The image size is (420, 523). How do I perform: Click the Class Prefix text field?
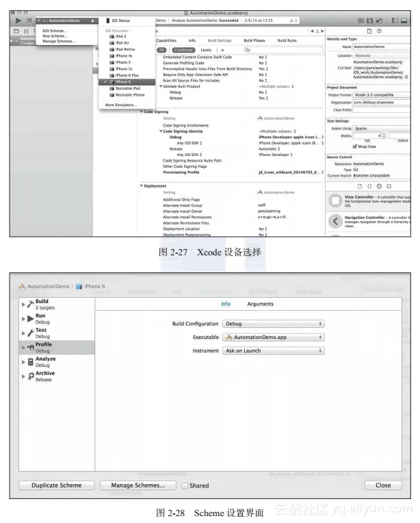coord(382,110)
